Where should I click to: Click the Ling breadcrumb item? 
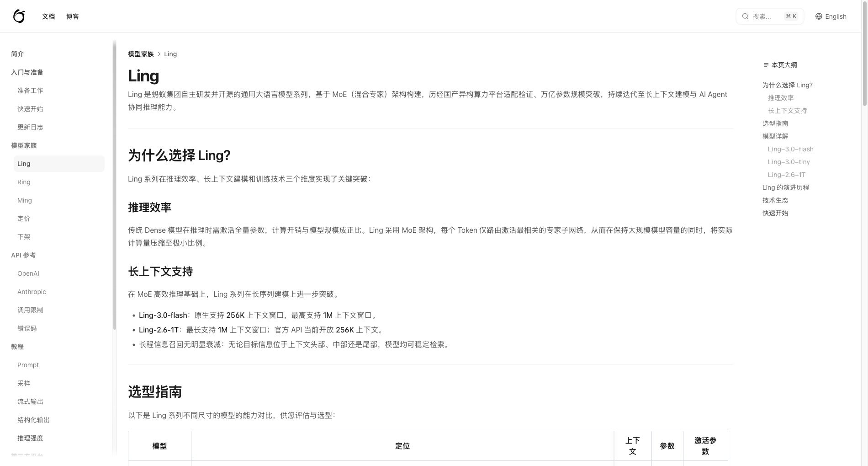point(170,54)
